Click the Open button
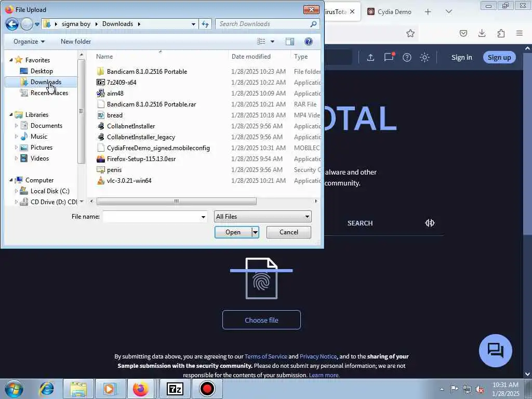Image resolution: width=532 pixels, height=399 pixels. pyautogui.click(x=233, y=232)
